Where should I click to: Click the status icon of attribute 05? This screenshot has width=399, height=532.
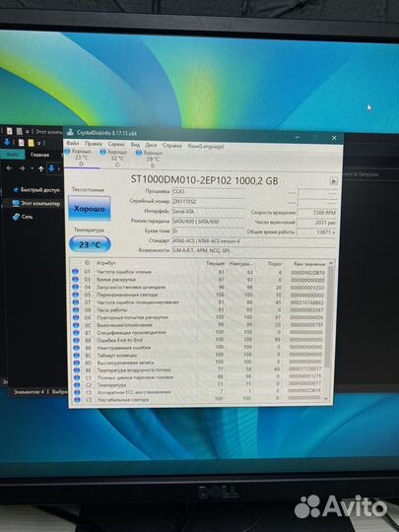[x=76, y=295]
